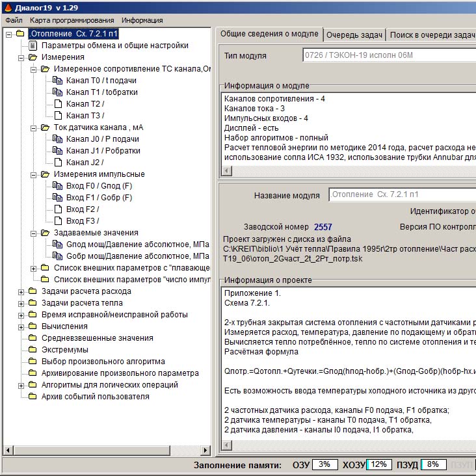
Task: Select Средневзвешенные значения tree item
Action: pyautogui.click(x=98, y=338)
